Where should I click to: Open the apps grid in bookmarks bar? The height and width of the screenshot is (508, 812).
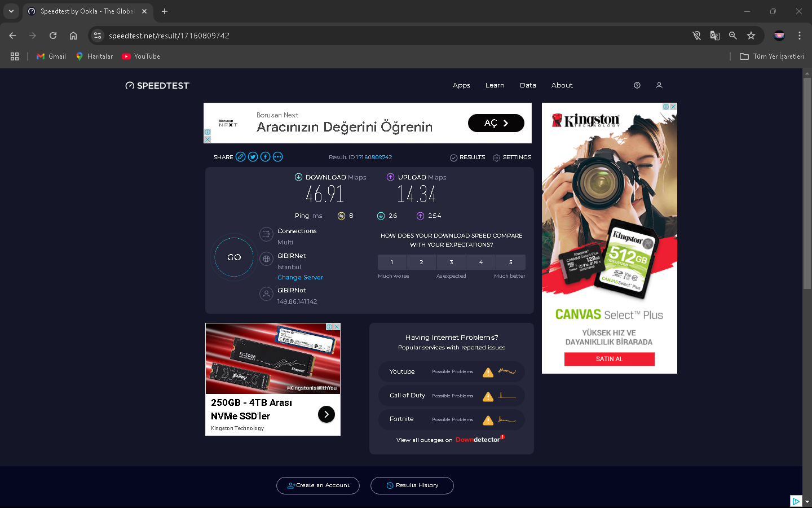click(15, 56)
